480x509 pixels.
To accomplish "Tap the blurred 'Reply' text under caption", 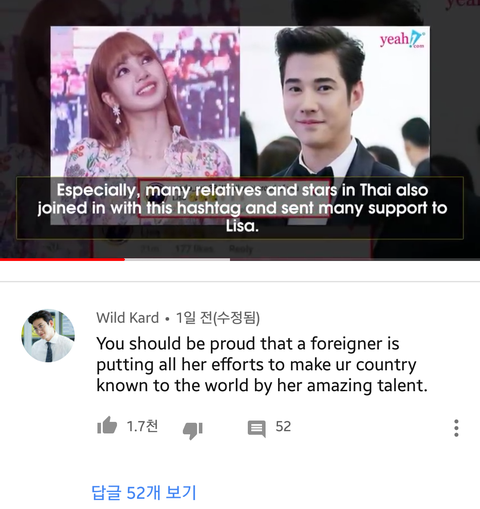I will [241, 249].
